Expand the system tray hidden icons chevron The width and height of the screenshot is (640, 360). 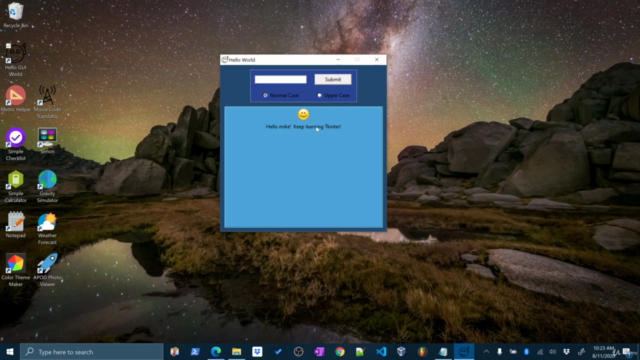(x=486, y=351)
